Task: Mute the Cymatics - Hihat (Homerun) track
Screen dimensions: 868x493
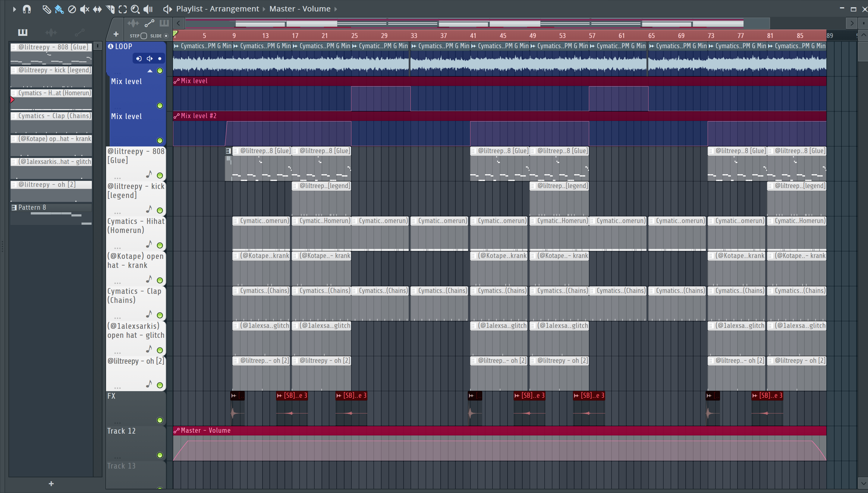Action: pyautogui.click(x=160, y=246)
